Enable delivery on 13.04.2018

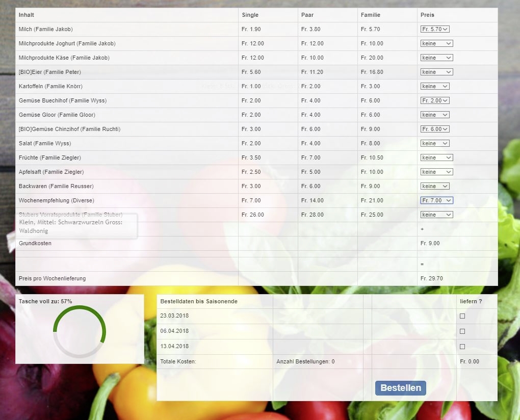click(462, 347)
